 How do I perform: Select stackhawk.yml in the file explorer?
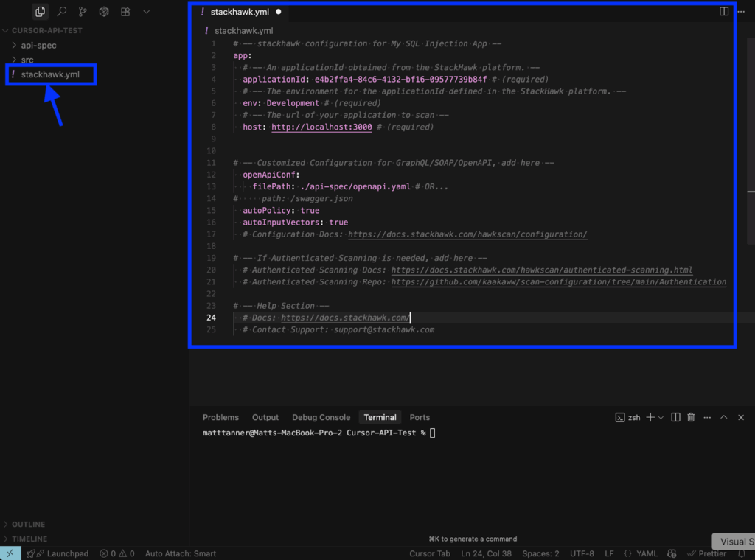(50, 74)
